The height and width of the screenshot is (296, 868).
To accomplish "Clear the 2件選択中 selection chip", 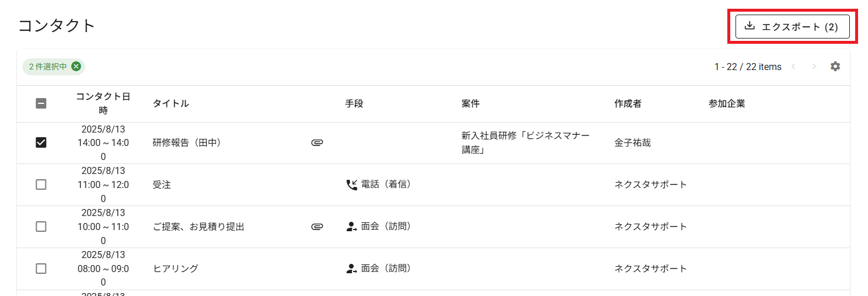I will [x=76, y=67].
